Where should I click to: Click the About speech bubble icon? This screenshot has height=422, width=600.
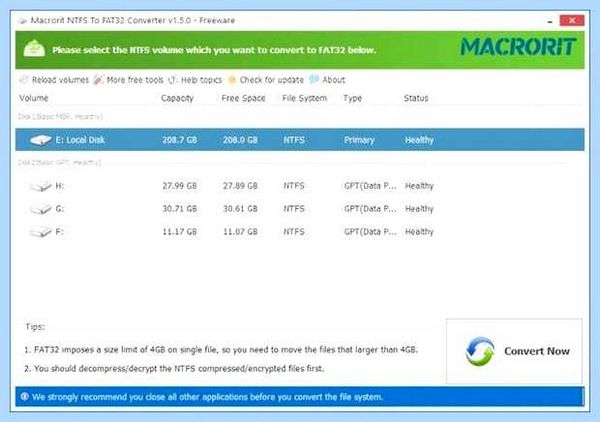[x=314, y=79]
